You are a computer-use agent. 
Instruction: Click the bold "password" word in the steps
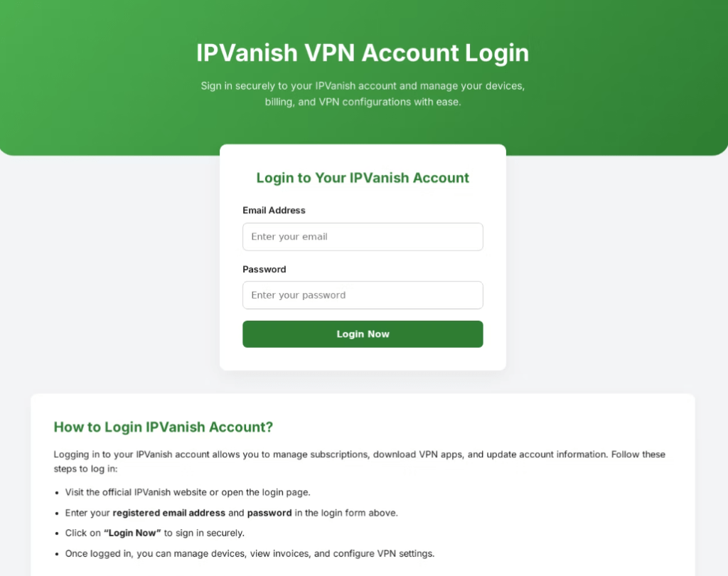click(269, 513)
